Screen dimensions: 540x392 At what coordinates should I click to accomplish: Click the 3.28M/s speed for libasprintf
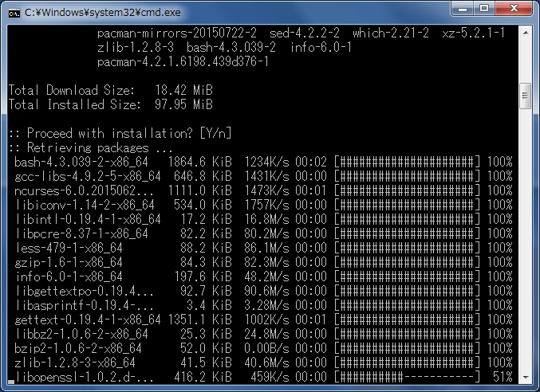(x=266, y=305)
